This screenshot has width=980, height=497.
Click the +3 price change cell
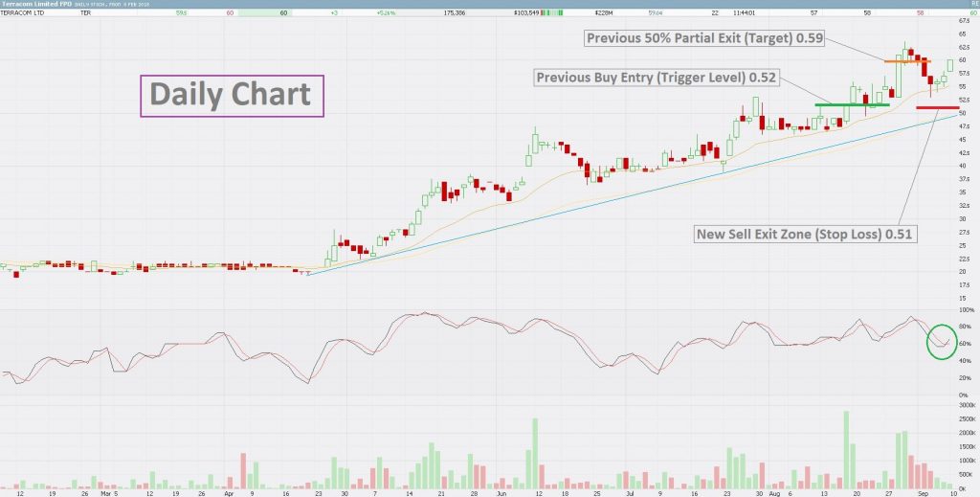click(335, 12)
